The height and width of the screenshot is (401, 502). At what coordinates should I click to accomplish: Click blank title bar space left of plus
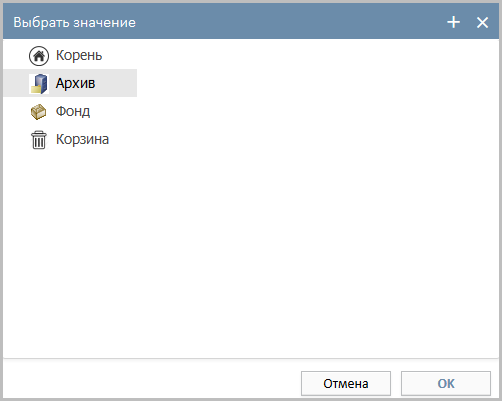[290, 22]
